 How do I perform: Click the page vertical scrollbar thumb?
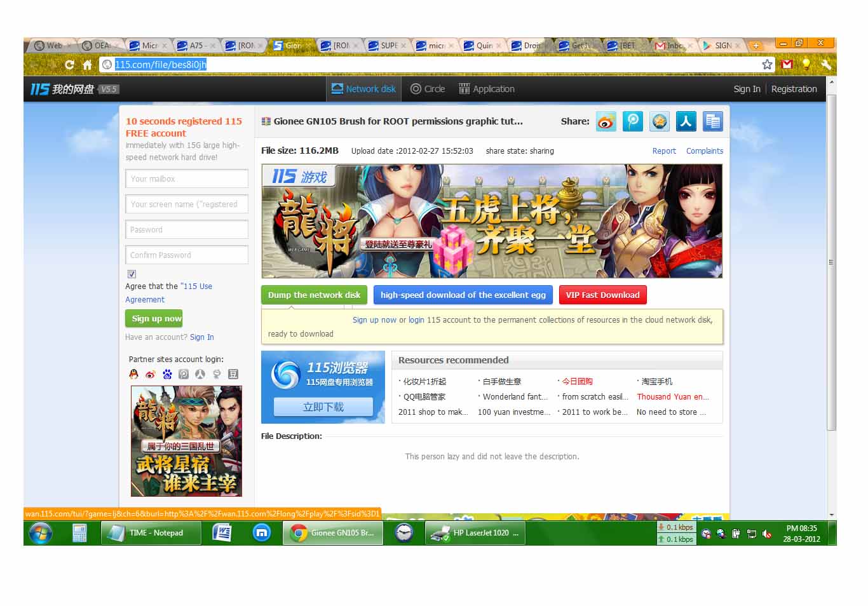[x=832, y=262]
